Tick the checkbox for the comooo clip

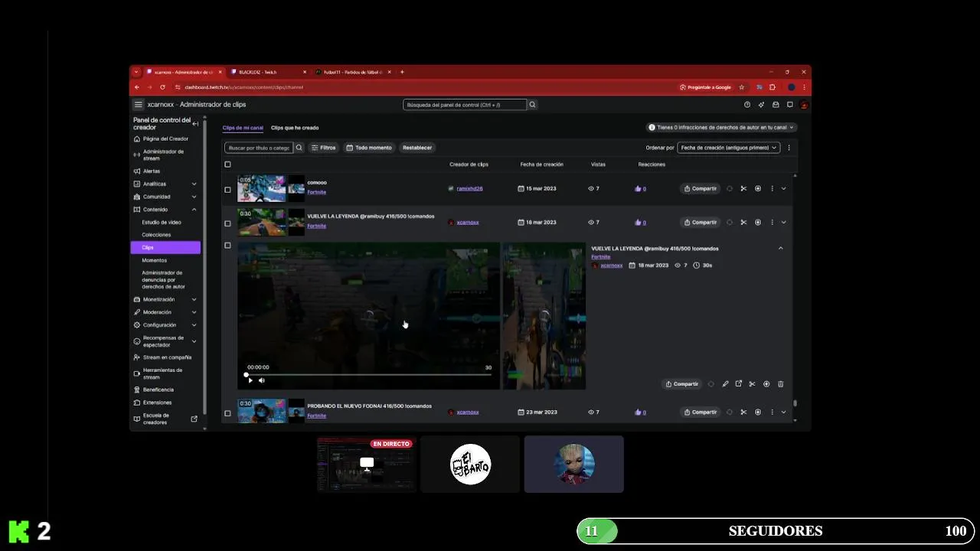point(227,189)
